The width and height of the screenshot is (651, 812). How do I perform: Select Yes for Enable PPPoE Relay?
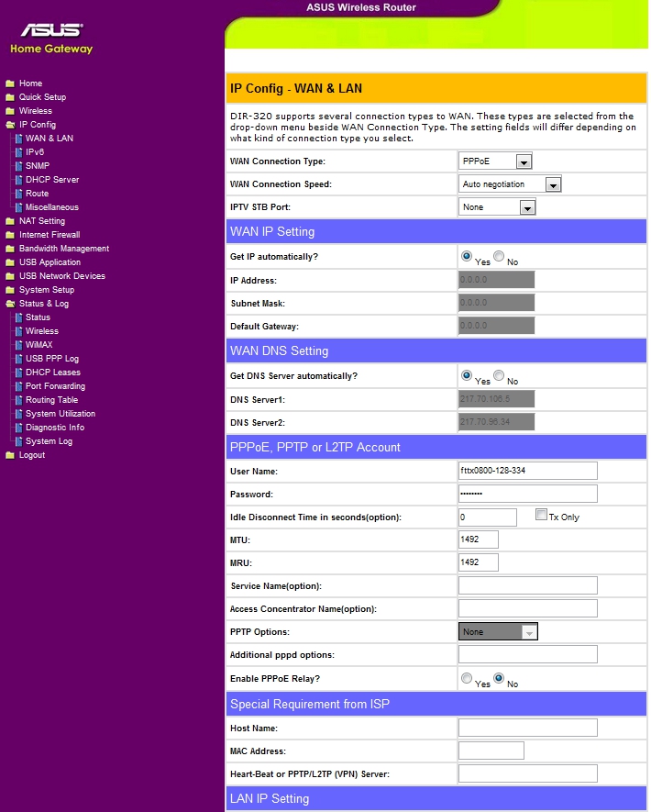(x=467, y=679)
